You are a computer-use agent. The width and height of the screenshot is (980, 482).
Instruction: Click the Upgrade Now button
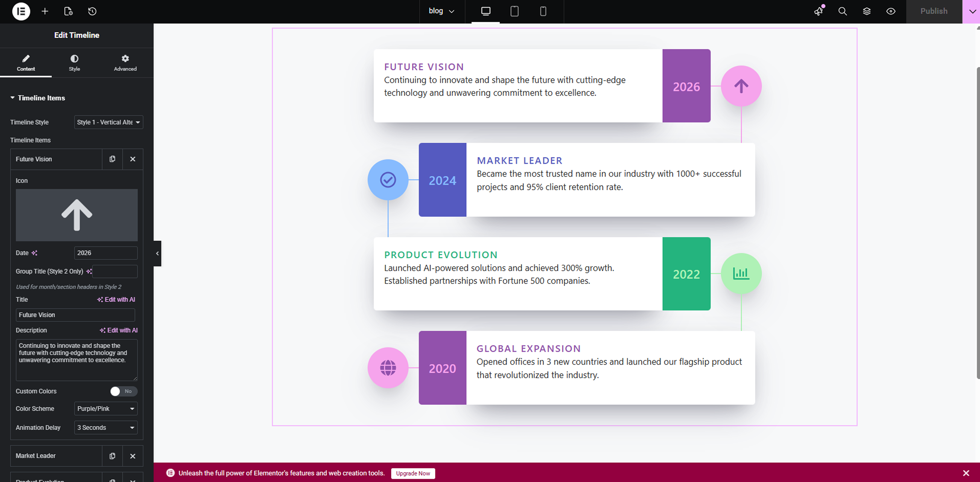[413, 473]
